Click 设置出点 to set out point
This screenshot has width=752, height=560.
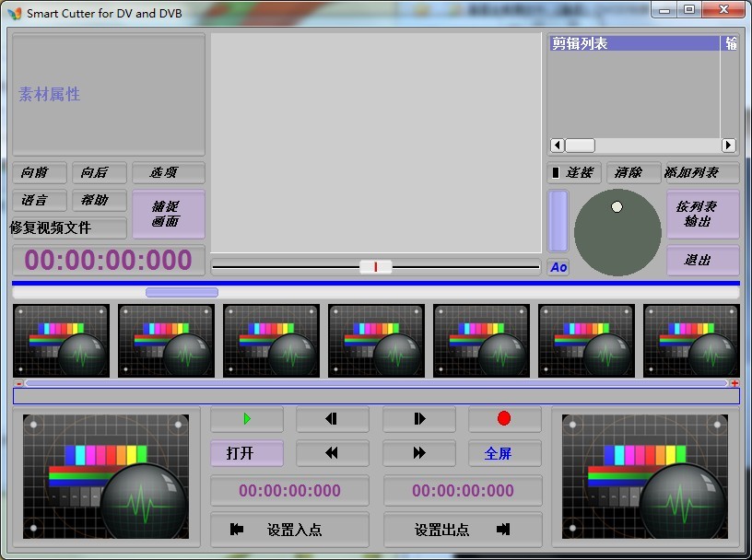(x=463, y=530)
